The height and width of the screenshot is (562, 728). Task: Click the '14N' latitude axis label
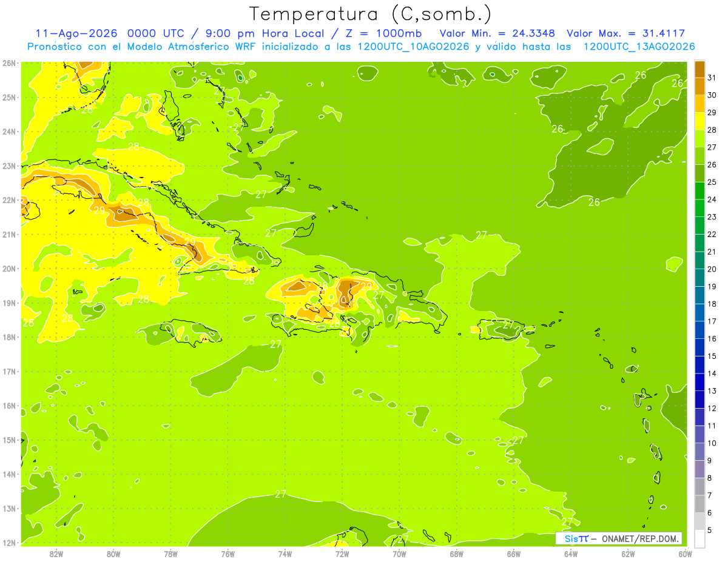pyautogui.click(x=9, y=474)
